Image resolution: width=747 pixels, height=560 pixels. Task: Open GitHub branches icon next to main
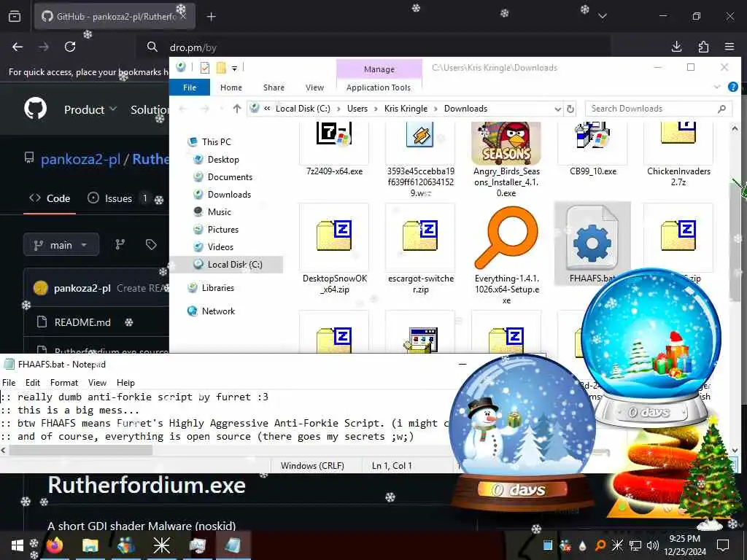point(120,245)
